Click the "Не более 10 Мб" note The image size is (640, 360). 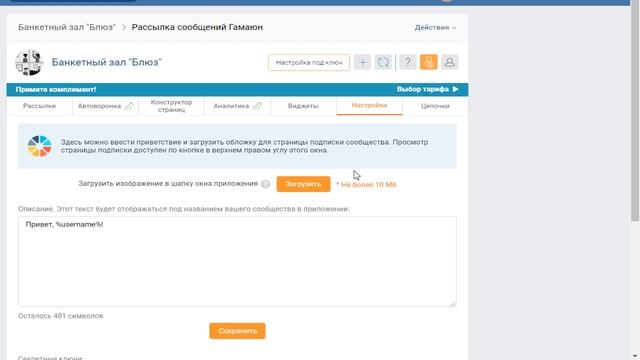(366, 184)
